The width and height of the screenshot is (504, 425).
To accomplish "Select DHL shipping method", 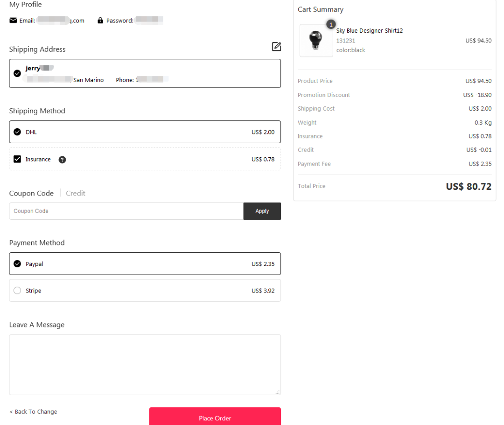I will coord(145,132).
